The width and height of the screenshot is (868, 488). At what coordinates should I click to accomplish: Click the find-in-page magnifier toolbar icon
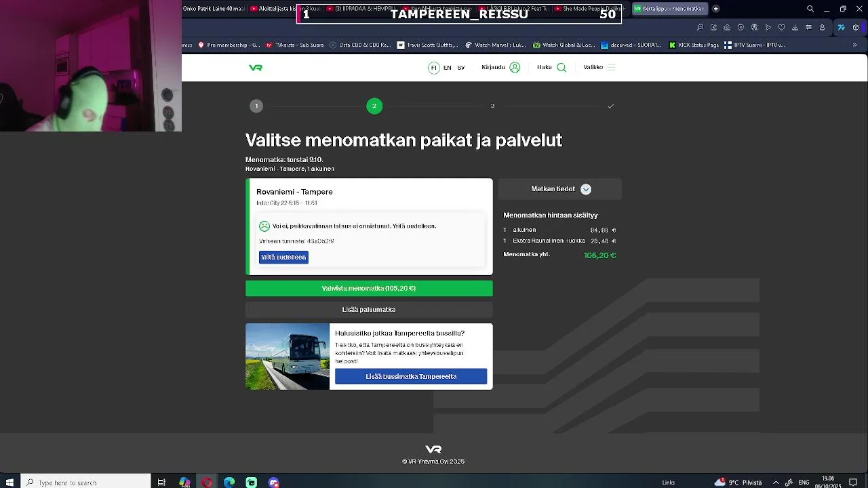pos(700,28)
